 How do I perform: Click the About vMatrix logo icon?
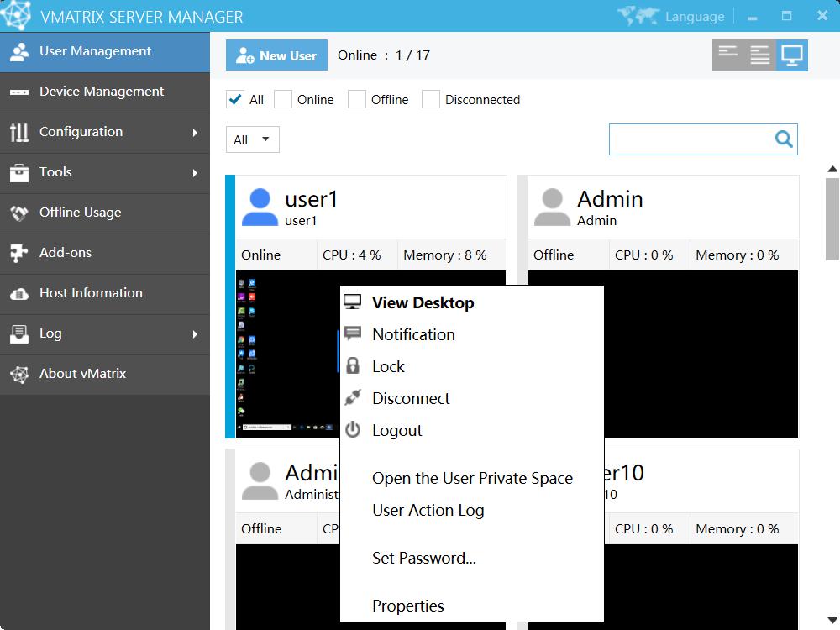(19, 375)
